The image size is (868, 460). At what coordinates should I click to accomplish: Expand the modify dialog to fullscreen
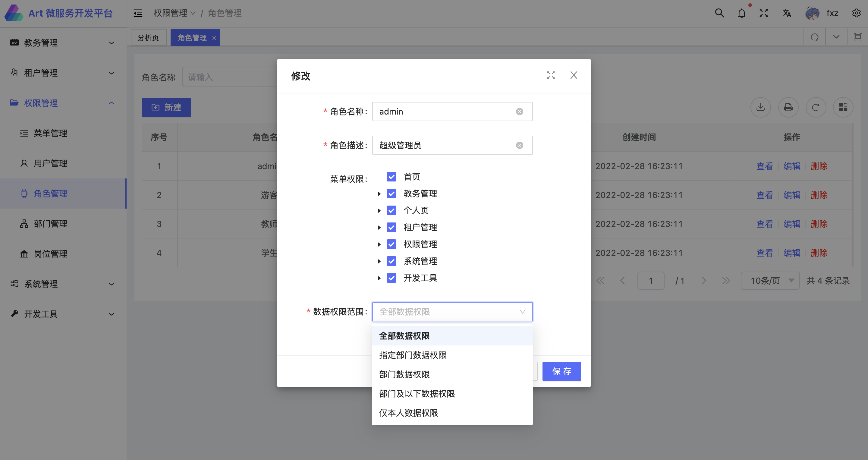pos(551,75)
